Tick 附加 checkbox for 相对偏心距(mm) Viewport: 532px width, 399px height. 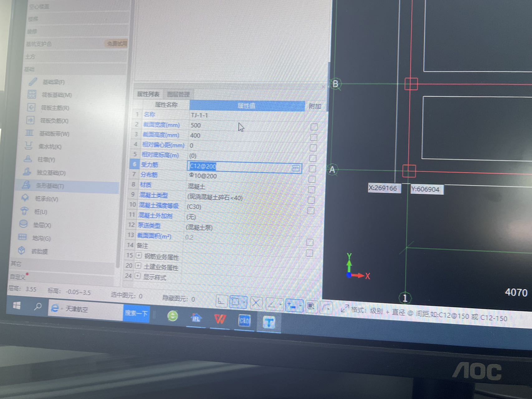click(313, 148)
